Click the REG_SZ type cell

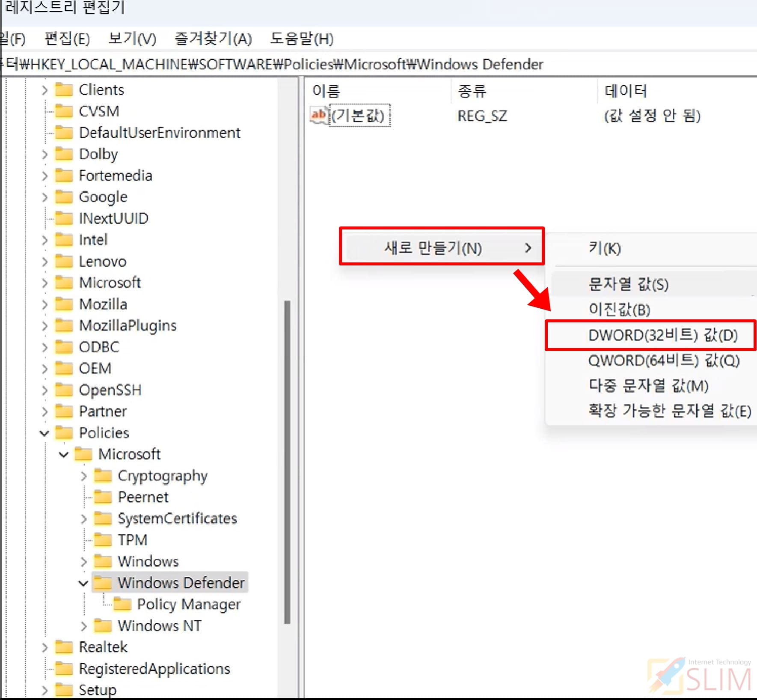click(482, 116)
